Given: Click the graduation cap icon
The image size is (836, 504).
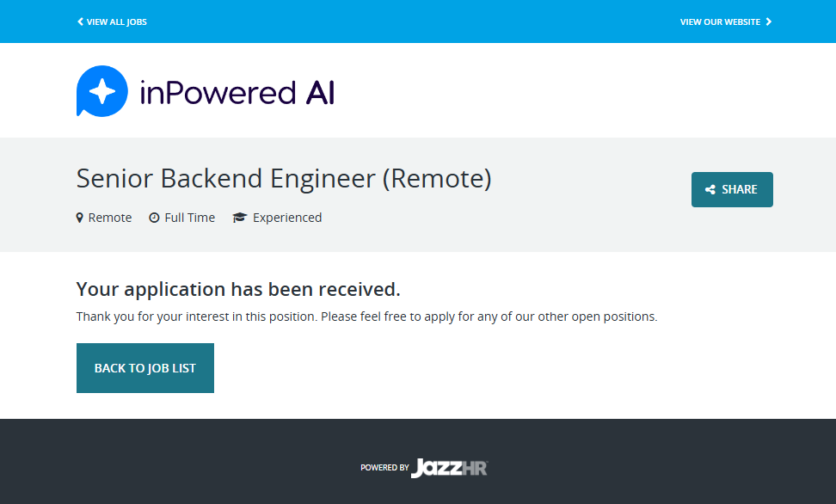Looking at the screenshot, I should click(239, 218).
